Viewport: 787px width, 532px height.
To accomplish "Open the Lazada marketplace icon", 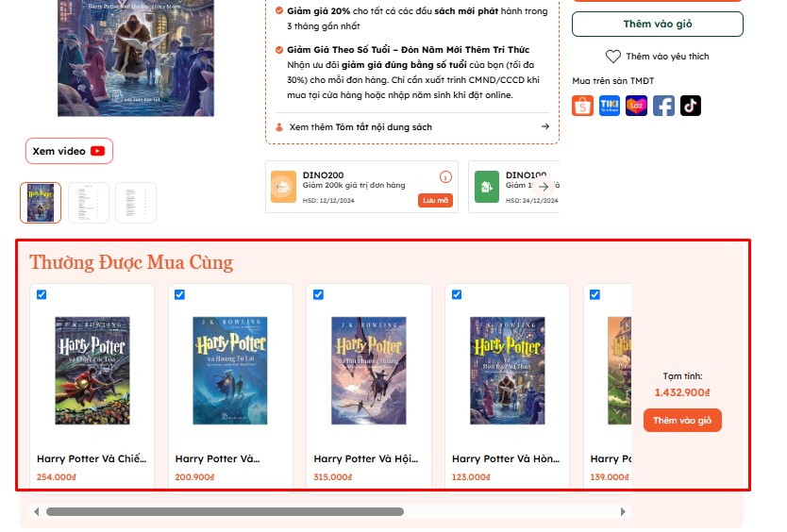I will point(636,106).
